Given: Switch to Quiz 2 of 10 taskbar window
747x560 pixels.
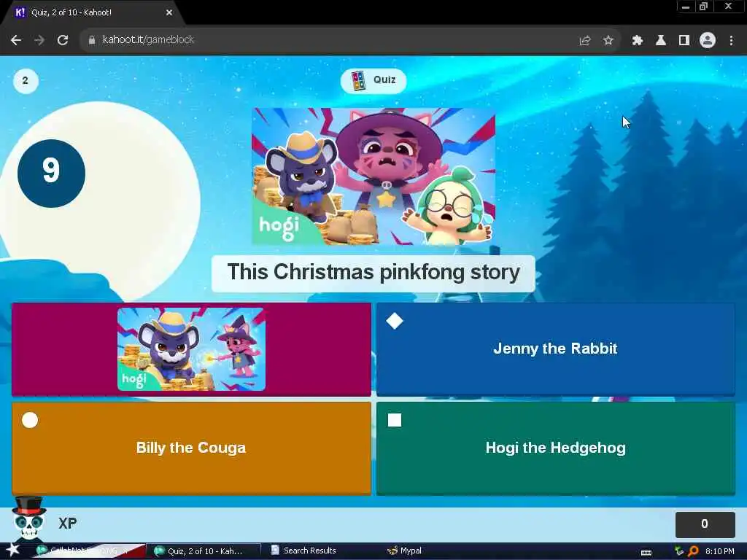Looking at the screenshot, I should 203,551.
